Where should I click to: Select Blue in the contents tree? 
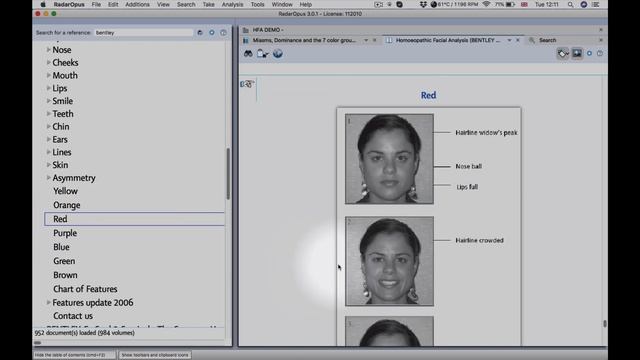tap(61, 247)
